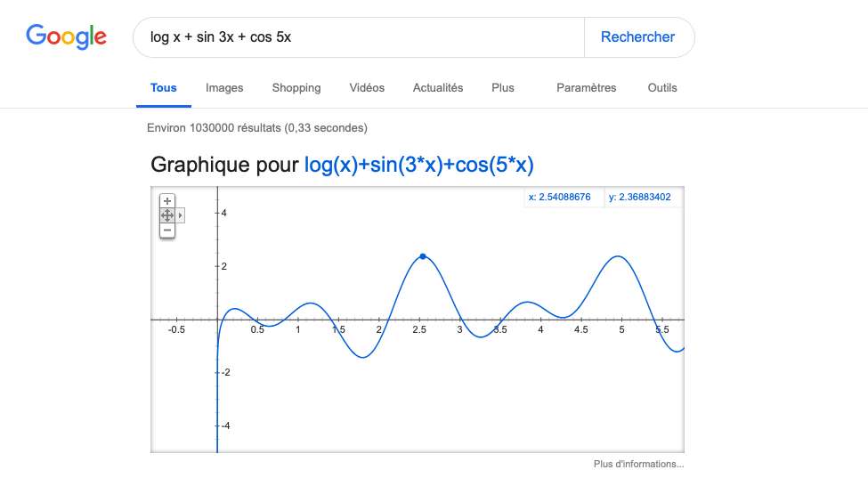The image size is (868, 494).
Task: Select the pan/move tool on graph
Action: tap(167, 215)
